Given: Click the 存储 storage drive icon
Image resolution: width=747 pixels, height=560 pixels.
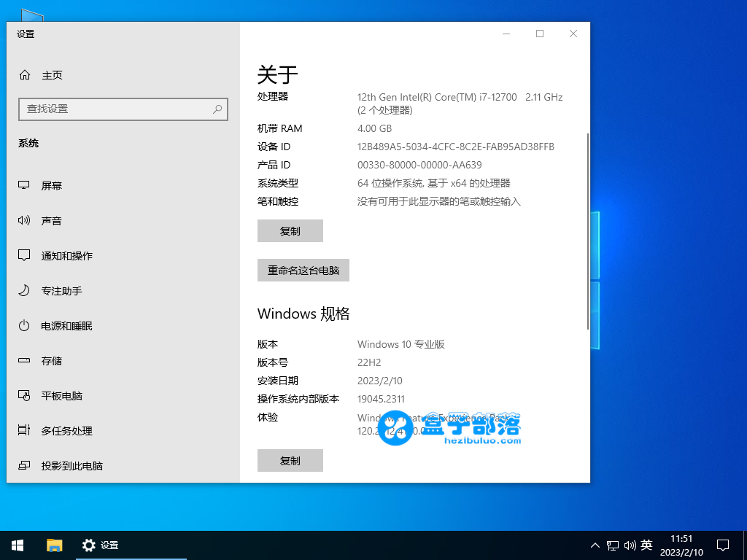Looking at the screenshot, I should 24,360.
